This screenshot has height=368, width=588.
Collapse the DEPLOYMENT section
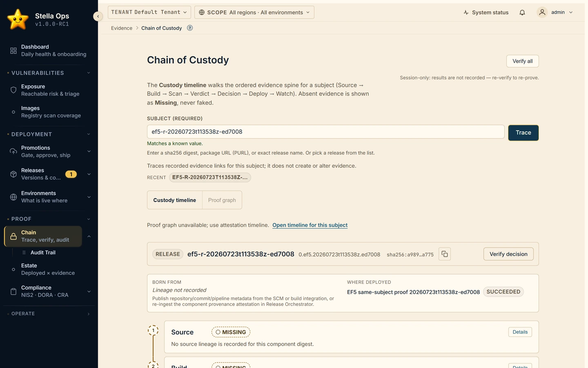[x=89, y=134]
